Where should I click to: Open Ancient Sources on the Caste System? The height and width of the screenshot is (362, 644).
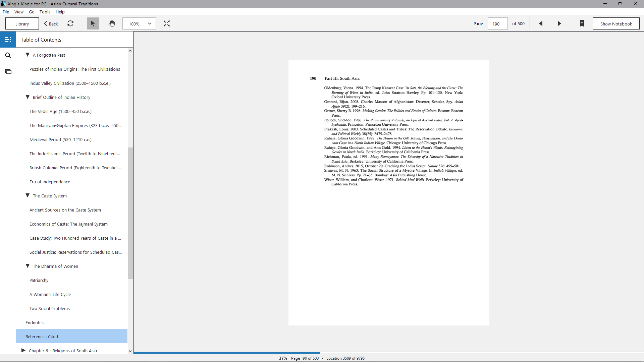pos(65,210)
